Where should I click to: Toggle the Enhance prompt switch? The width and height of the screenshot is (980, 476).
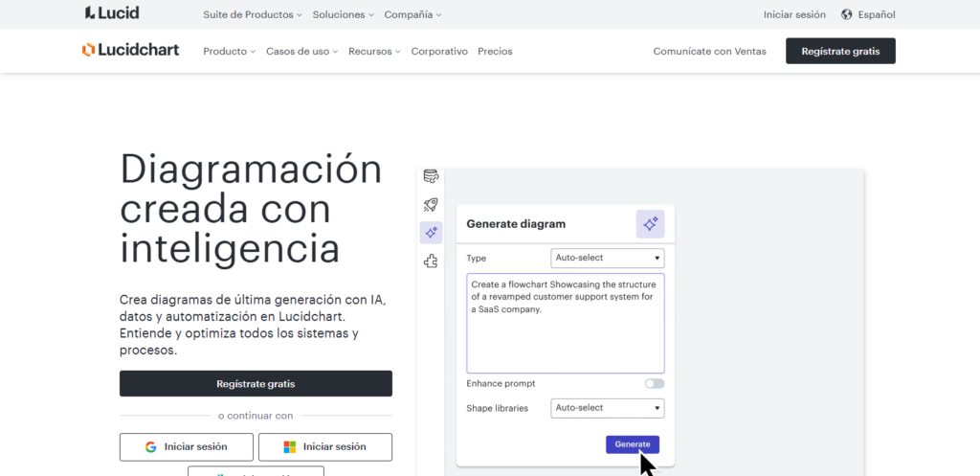tap(654, 383)
